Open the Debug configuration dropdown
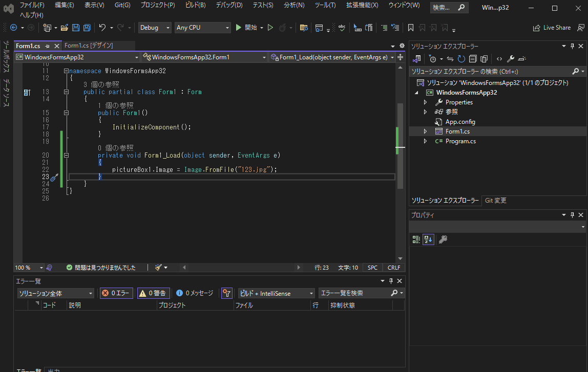The height and width of the screenshot is (372, 588). (154, 28)
